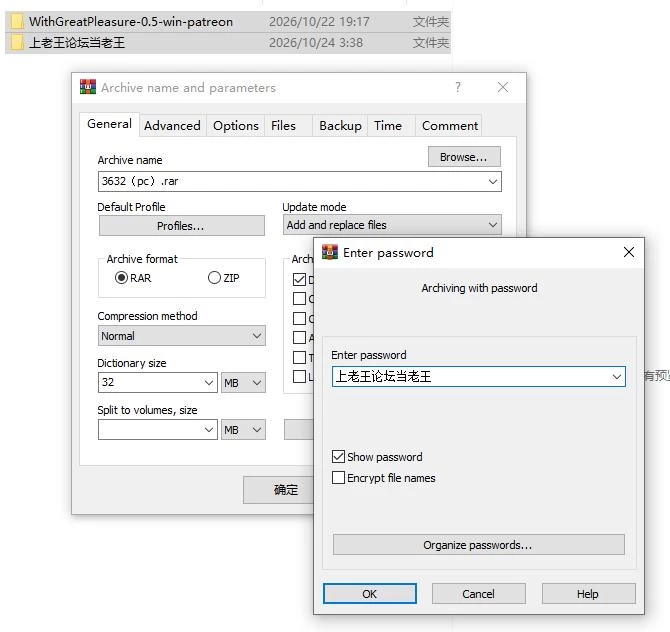
Task: Close the Enter password dialog
Action: click(x=629, y=252)
